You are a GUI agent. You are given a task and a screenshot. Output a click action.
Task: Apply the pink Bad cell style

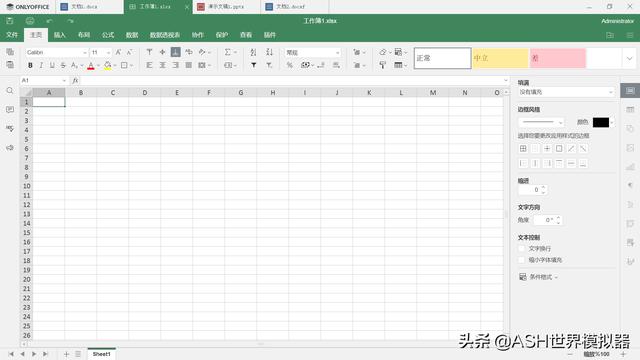click(558, 58)
